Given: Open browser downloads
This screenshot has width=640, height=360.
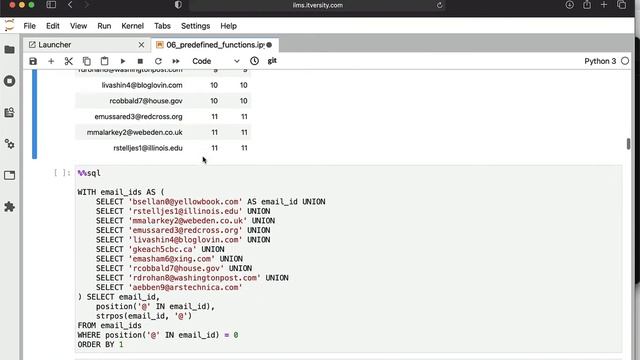Looking at the screenshot, I should tap(570, 5).
